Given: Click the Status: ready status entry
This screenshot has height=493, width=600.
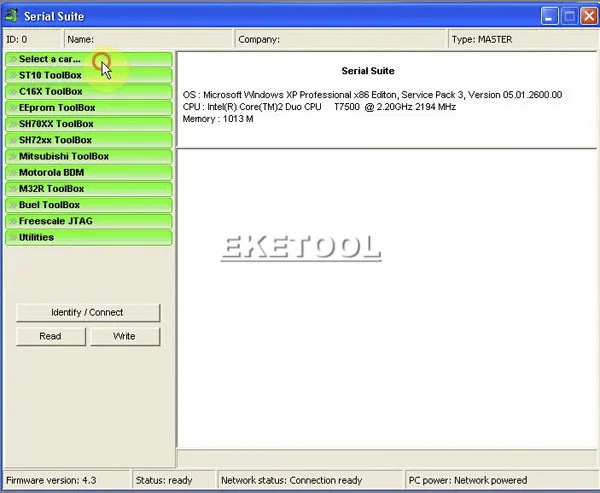Looking at the screenshot, I should coord(174,480).
